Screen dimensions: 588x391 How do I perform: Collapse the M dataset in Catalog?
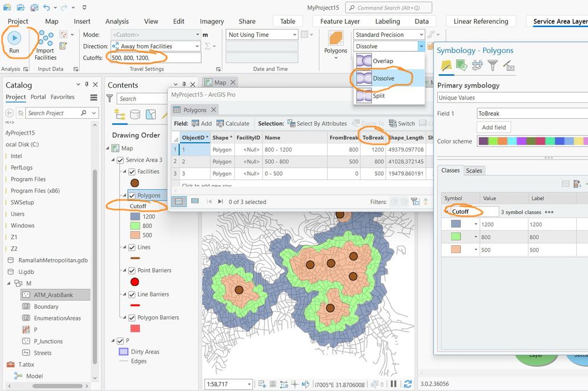click(x=9, y=283)
